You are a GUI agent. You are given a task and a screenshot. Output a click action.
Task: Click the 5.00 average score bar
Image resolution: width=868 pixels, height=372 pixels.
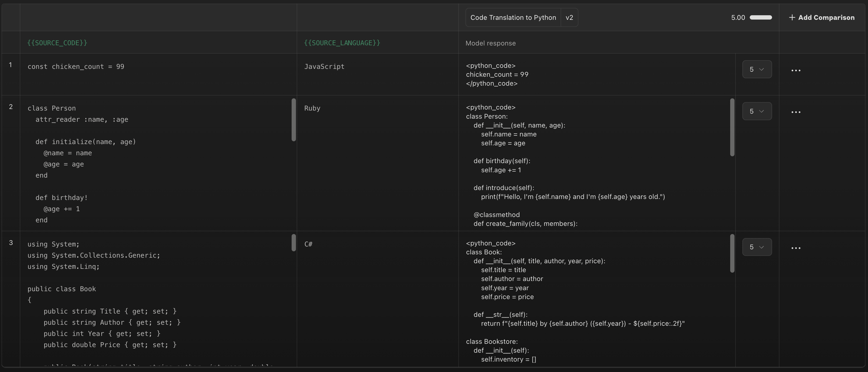(760, 18)
